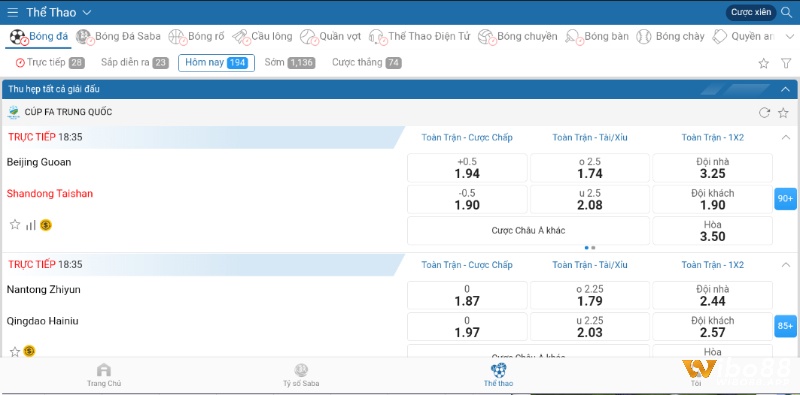The height and width of the screenshot is (395, 800).
Task: Click the search magnifier icon
Action: [786, 12]
